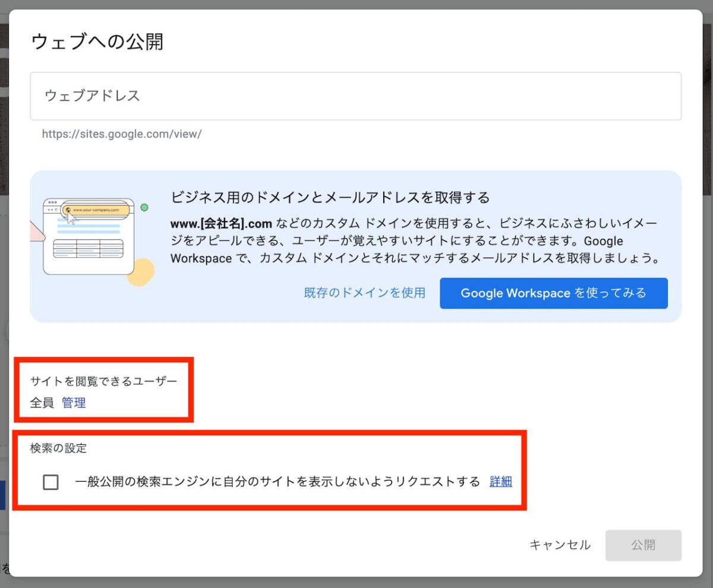The width and height of the screenshot is (713, 588).
Task: Click the ウェブアドレス input field
Action: (x=355, y=96)
